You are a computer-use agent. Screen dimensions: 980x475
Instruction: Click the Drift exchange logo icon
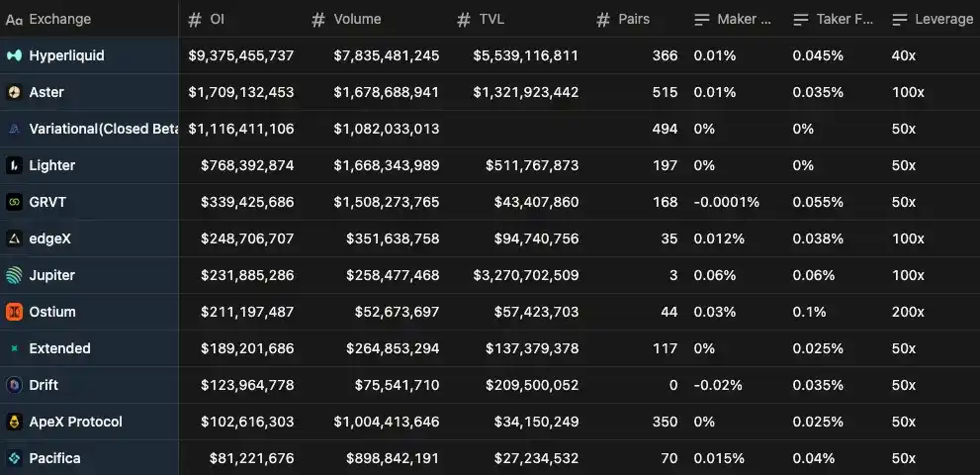[14, 385]
